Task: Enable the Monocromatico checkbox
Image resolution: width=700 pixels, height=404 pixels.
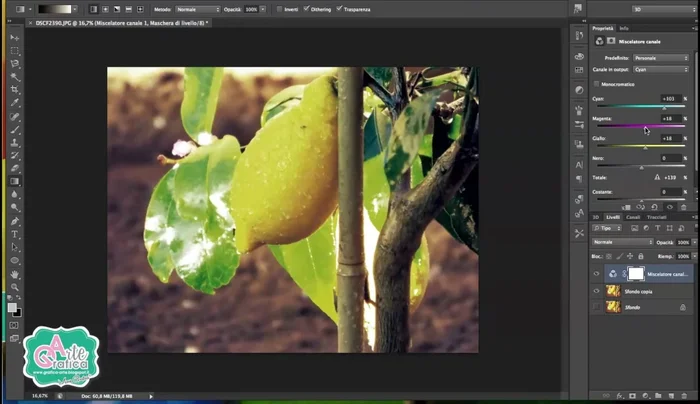Action: (597, 84)
